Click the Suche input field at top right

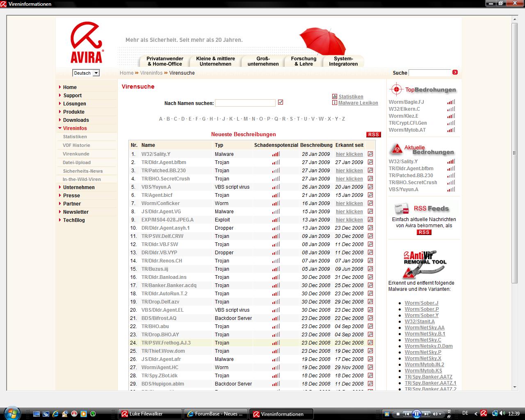[x=429, y=73]
